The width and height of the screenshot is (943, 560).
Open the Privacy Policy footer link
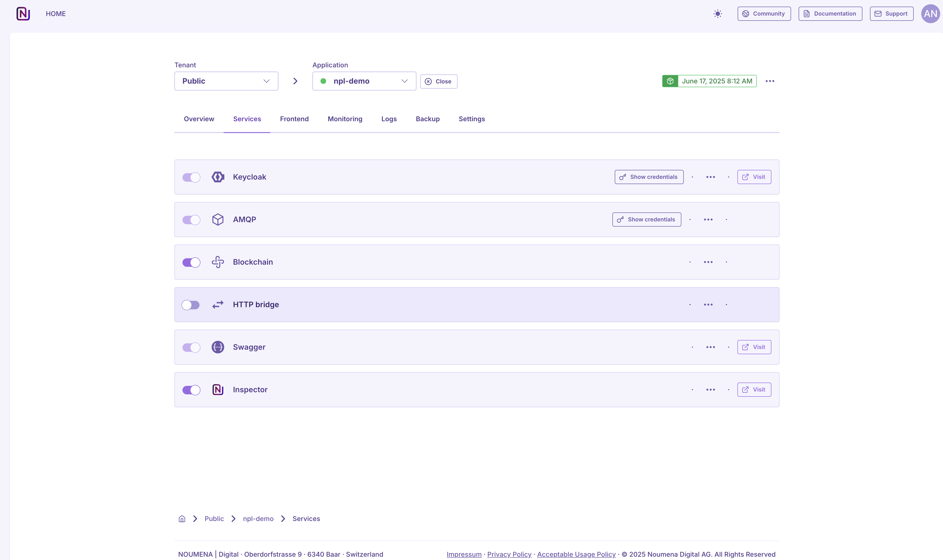(509, 554)
